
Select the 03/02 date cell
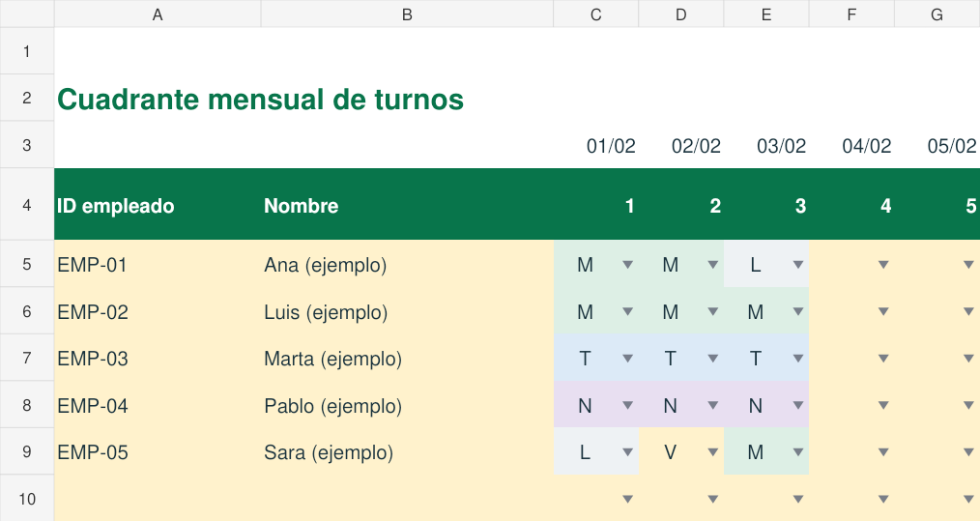766,145
